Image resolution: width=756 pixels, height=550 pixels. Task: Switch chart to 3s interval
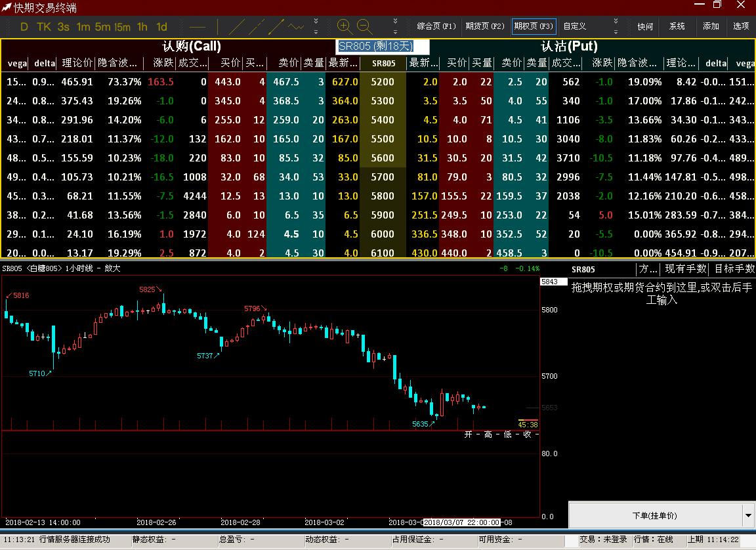point(64,27)
